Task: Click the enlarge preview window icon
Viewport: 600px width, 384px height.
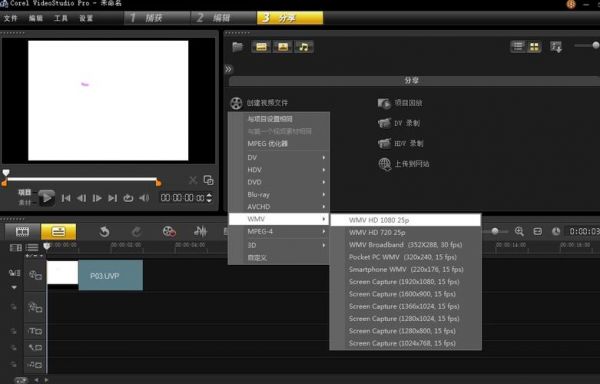Action: [209, 180]
